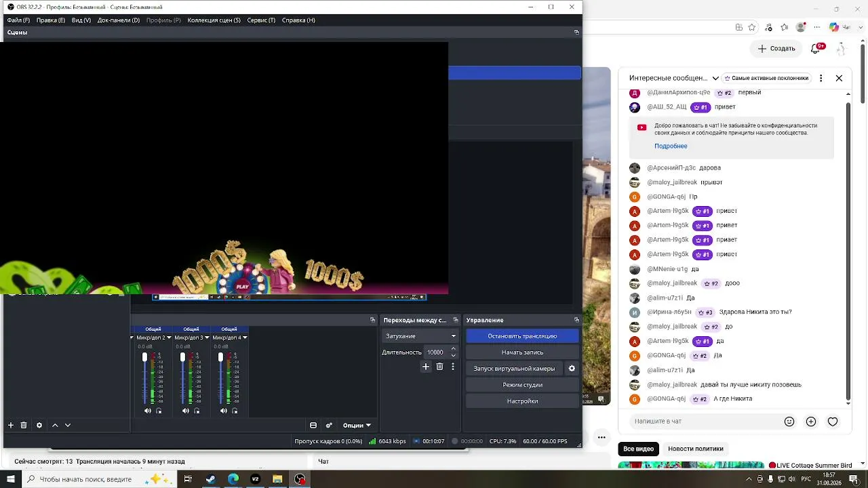868x488 pixels.
Task: Close the YouTube chat panel
Action: (839, 78)
